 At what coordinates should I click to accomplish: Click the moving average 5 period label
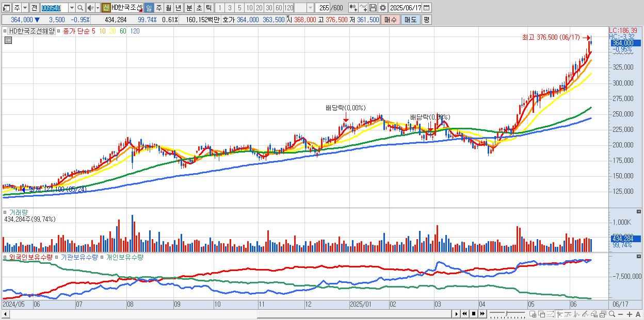point(93,31)
